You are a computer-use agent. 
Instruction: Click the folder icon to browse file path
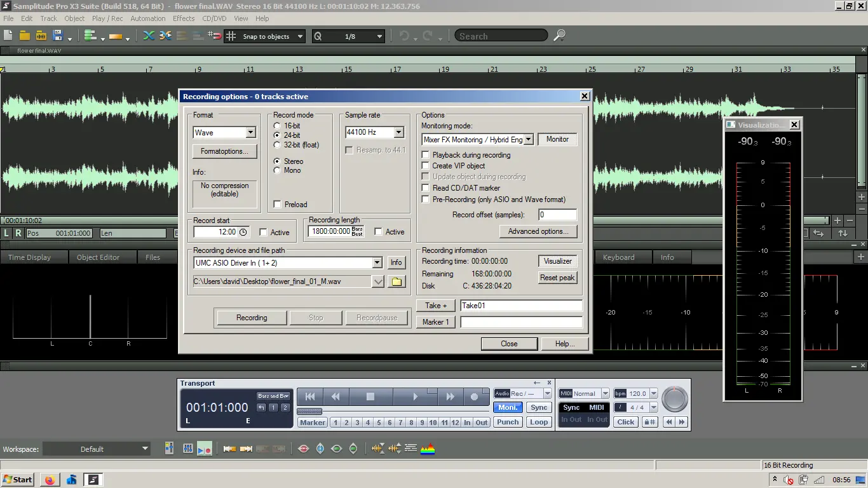click(397, 281)
